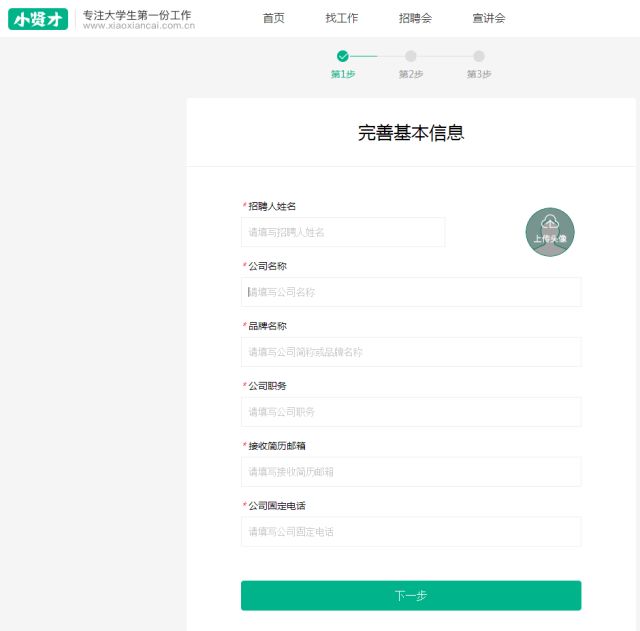Click the 招聘人姓名 field label
Screen dimensions: 640x631
coord(272,206)
